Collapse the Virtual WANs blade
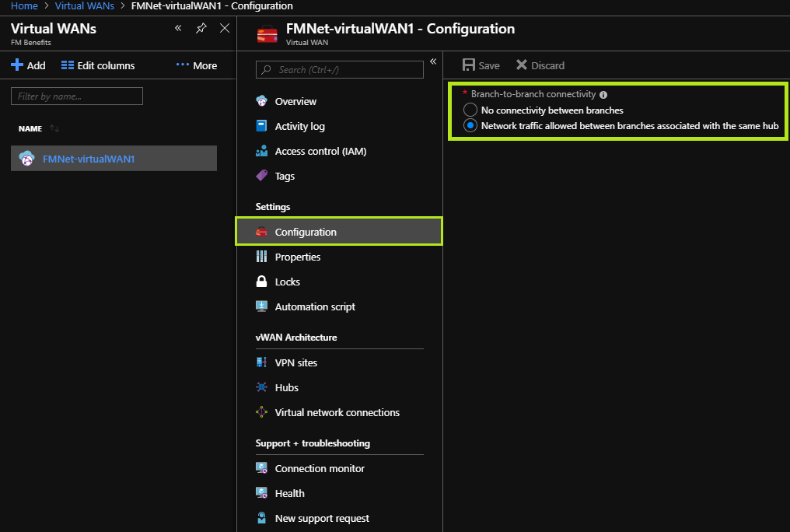This screenshot has height=532, width=790. click(178, 28)
